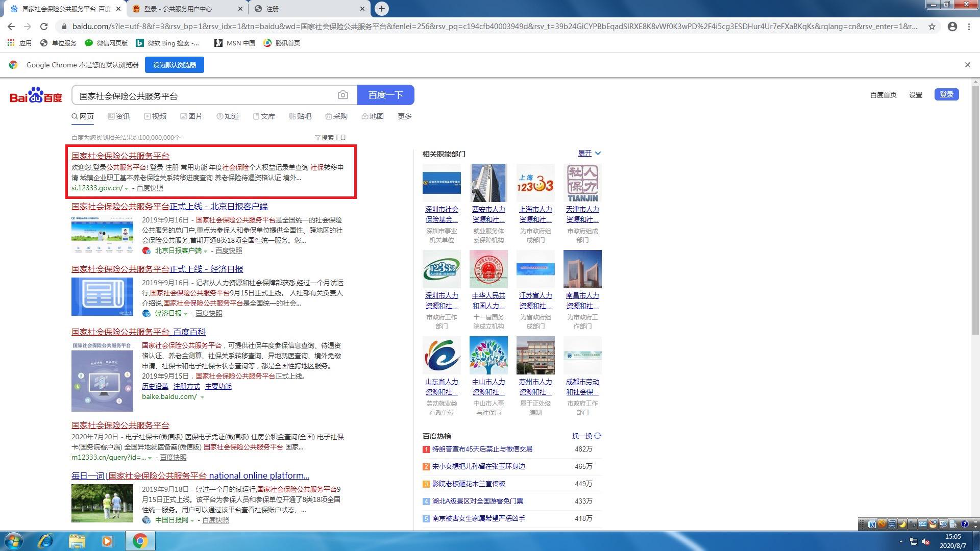Open hot item 特朗普宣布45天后禁止与微信交易
Viewport: 980px width, 551px height.
click(x=482, y=449)
